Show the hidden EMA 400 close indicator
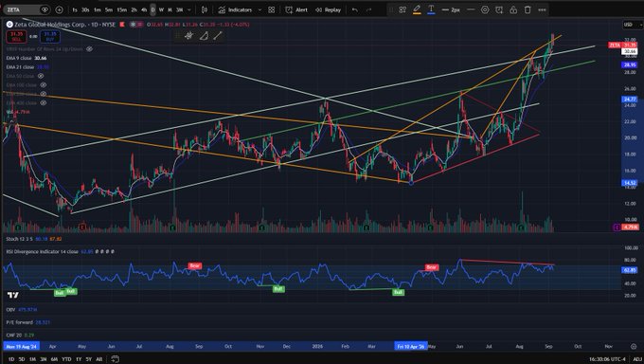Image resolution: width=644 pixels, height=364 pixels. [x=44, y=102]
